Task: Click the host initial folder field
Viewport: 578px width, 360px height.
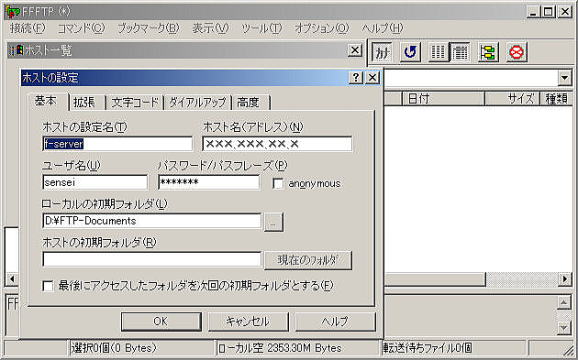Action: [x=152, y=259]
